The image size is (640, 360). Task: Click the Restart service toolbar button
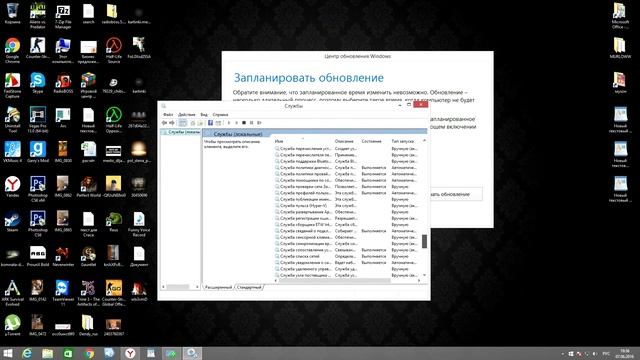click(259, 123)
